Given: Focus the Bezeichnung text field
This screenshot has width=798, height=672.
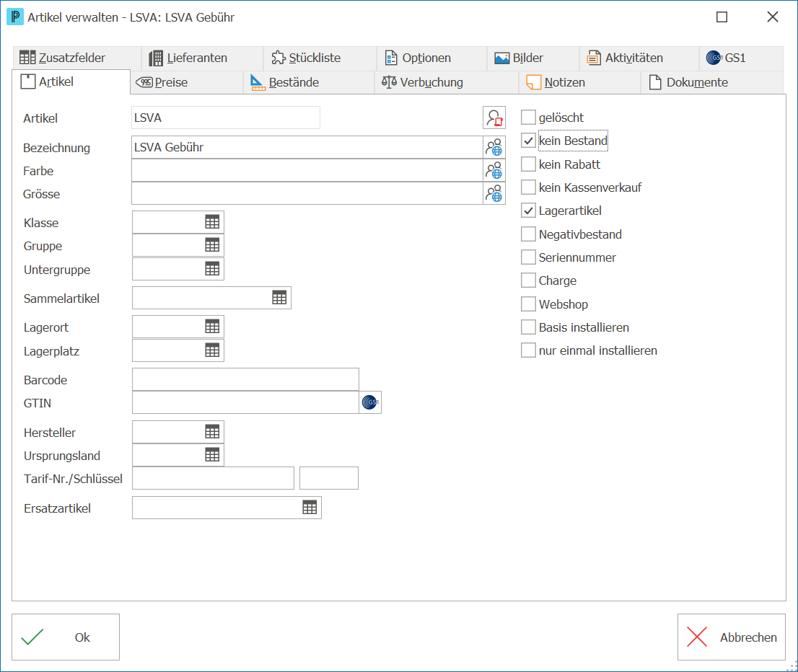Looking at the screenshot, I should (307, 147).
